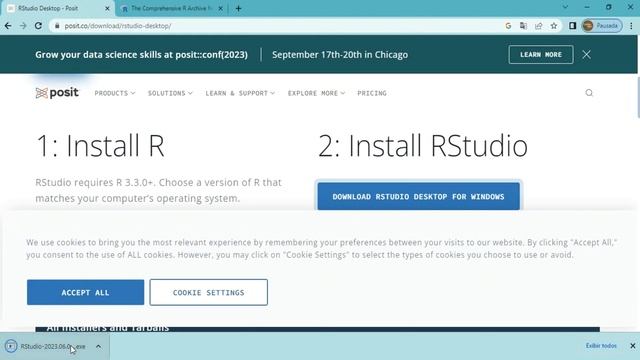Open a new browser tab
The height and width of the screenshot is (360, 640).
(x=238, y=8)
